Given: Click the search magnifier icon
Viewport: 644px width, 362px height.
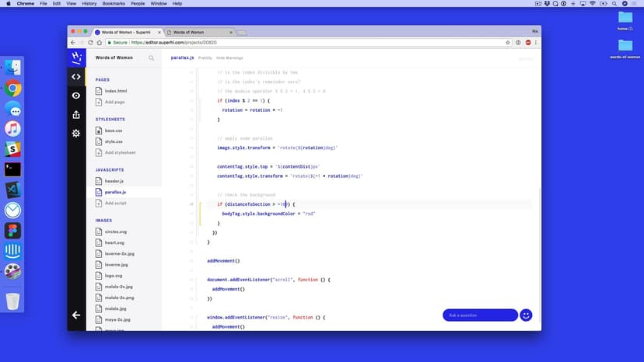Looking at the screenshot, I should coord(152,57).
